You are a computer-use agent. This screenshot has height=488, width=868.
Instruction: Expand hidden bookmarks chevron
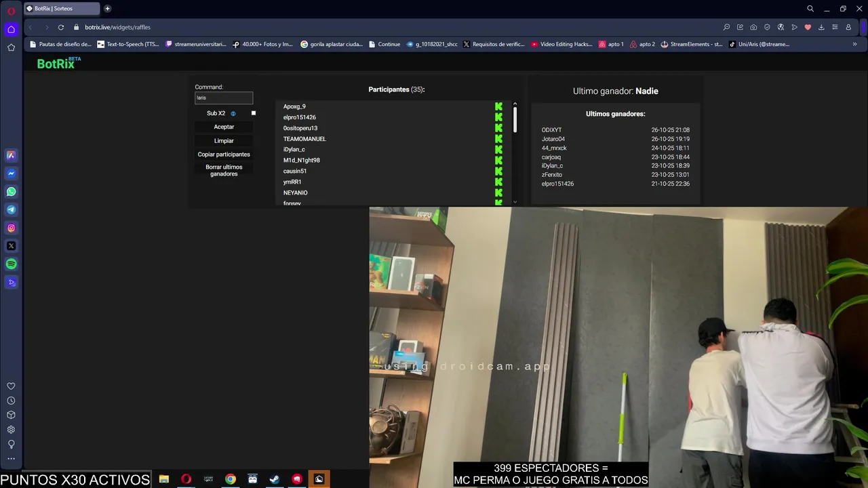click(854, 44)
